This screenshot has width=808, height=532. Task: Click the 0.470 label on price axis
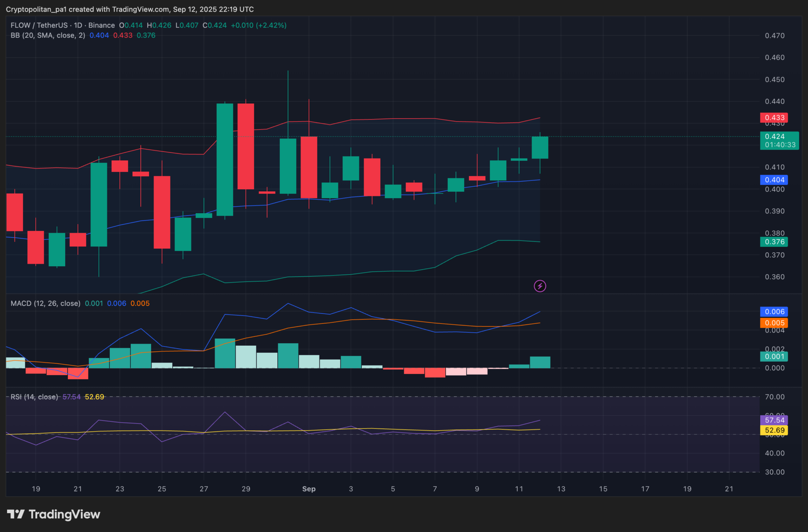[x=774, y=36]
